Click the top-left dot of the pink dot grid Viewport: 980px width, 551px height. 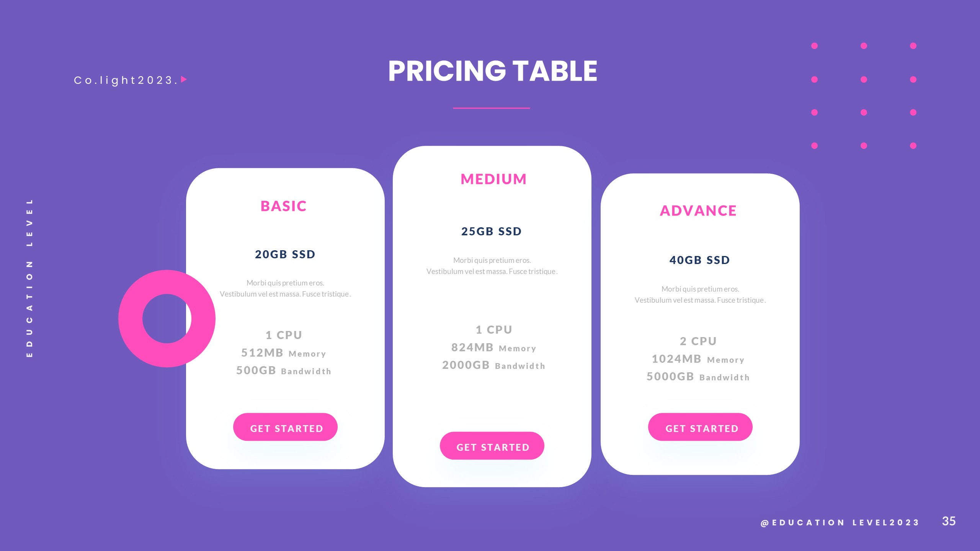click(814, 46)
